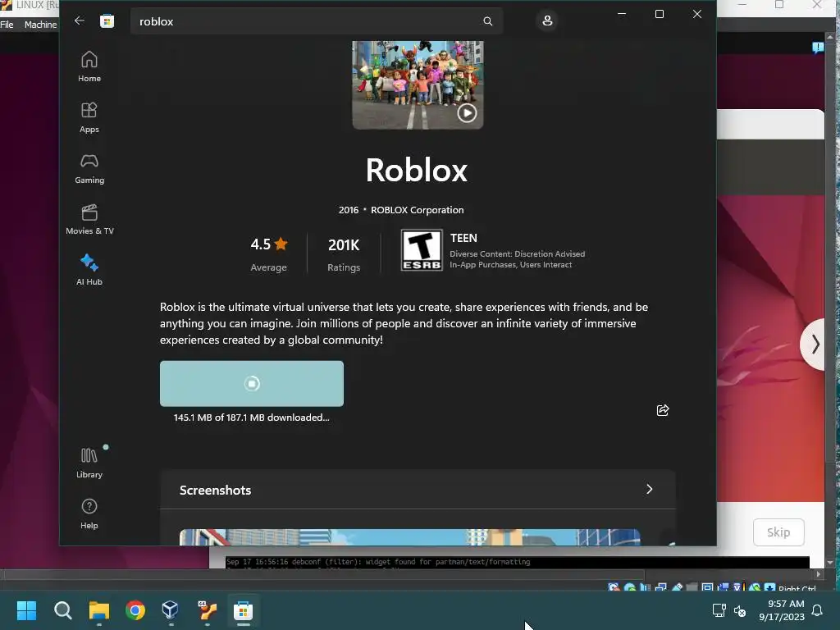Click the download progress text 145.1 MB

tap(251, 418)
